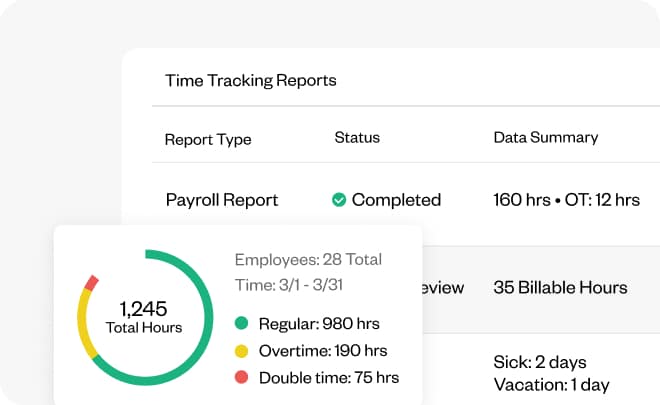Screen dimensions: 660x405
Task: Click the 160 hrs OT 12 hrs summary
Action: (567, 200)
